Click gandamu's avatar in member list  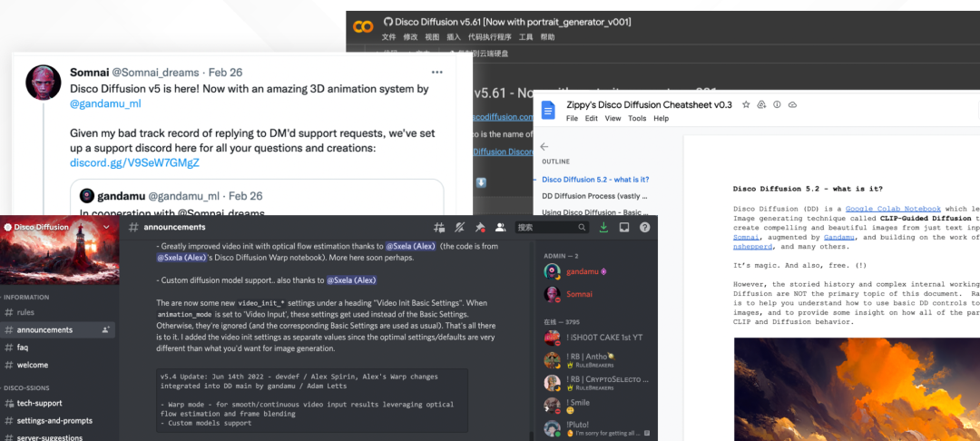tap(552, 271)
